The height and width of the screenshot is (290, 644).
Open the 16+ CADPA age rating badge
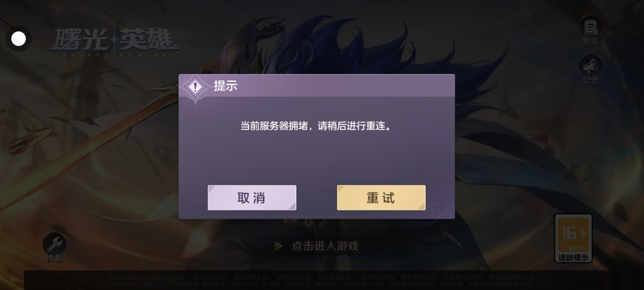click(x=573, y=238)
